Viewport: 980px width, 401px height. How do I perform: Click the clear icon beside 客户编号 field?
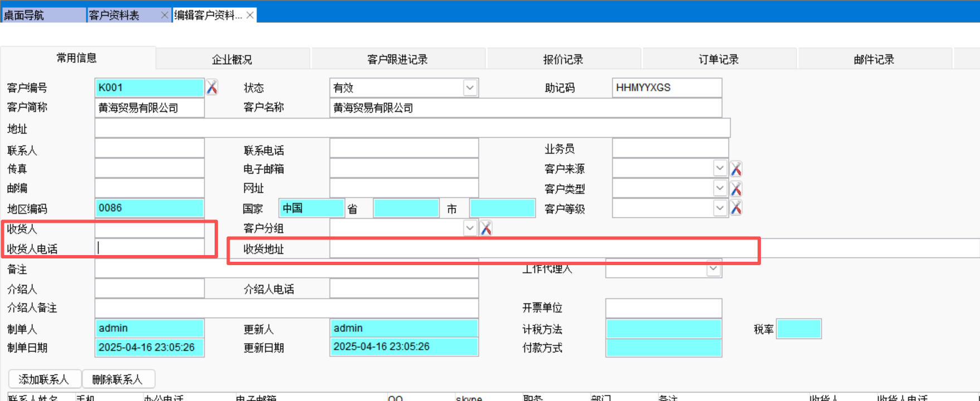212,87
